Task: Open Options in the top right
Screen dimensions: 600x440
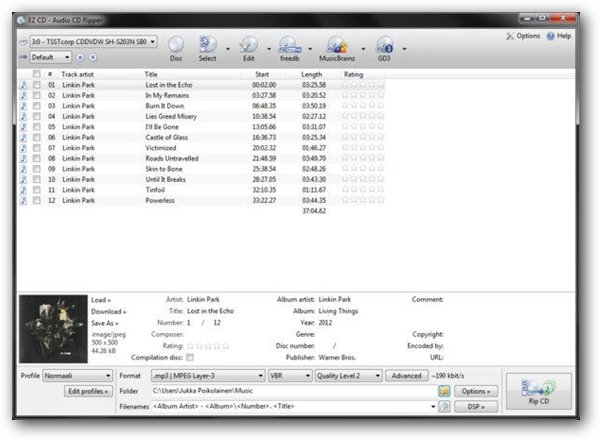Action: 523,36
